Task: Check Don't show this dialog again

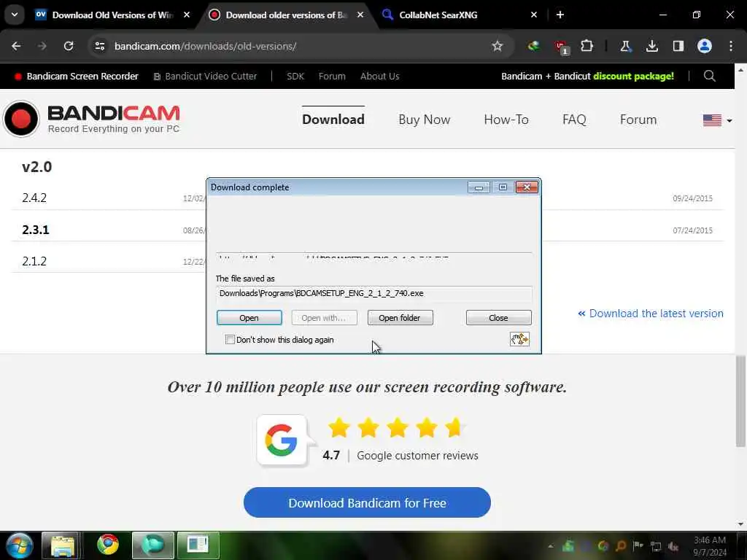Action: click(230, 340)
